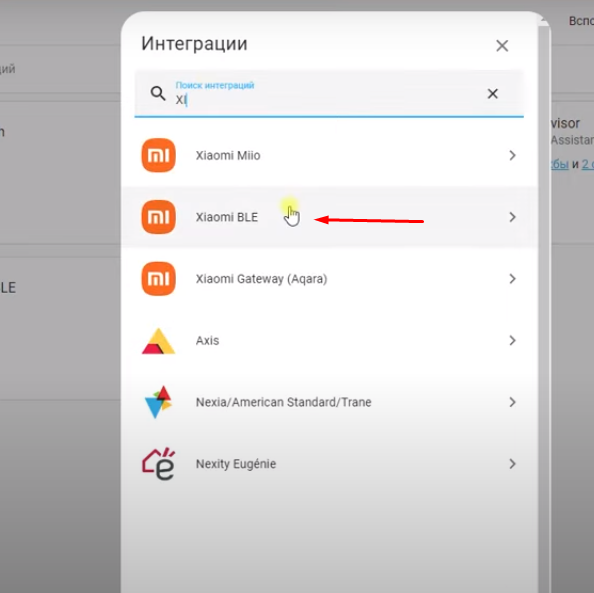This screenshot has width=594, height=593.
Task: Expand the Xiaomi Miio chevron
Action: coord(512,155)
